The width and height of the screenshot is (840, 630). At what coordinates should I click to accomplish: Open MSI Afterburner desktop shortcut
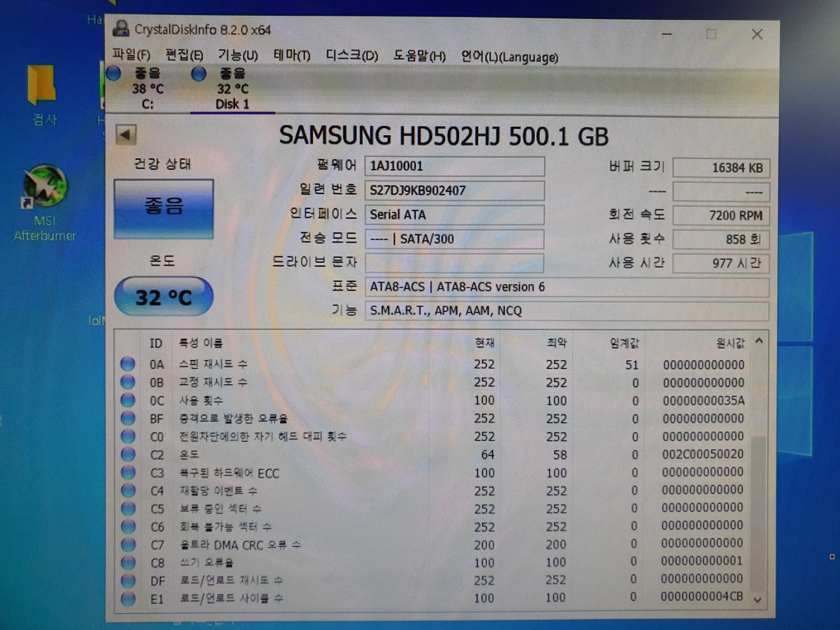45,203
